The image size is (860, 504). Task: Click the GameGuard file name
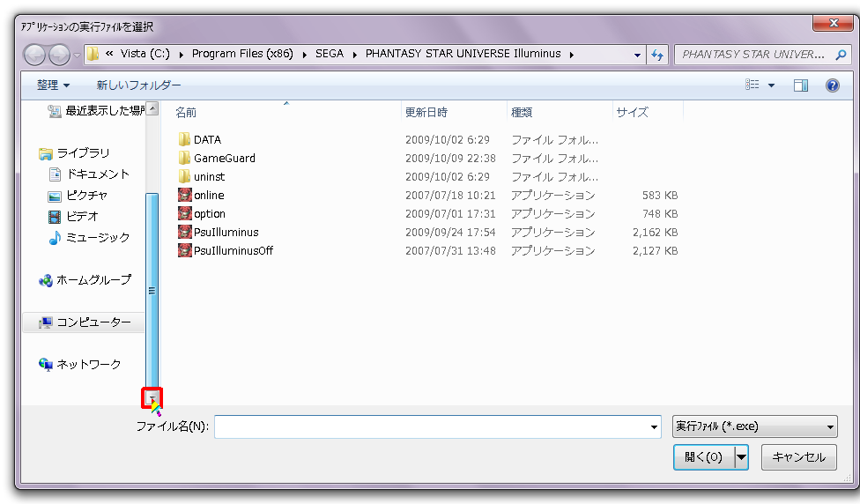pos(225,159)
